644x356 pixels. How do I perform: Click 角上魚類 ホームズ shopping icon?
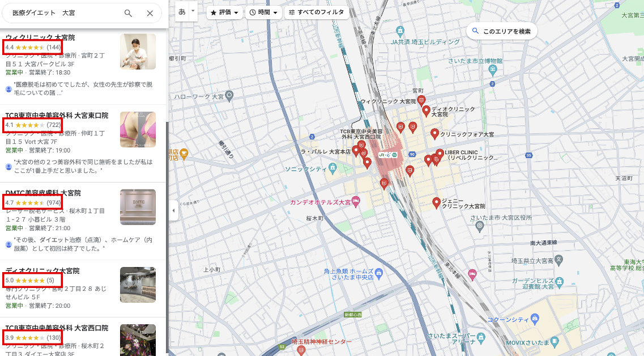pyautogui.click(x=379, y=273)
